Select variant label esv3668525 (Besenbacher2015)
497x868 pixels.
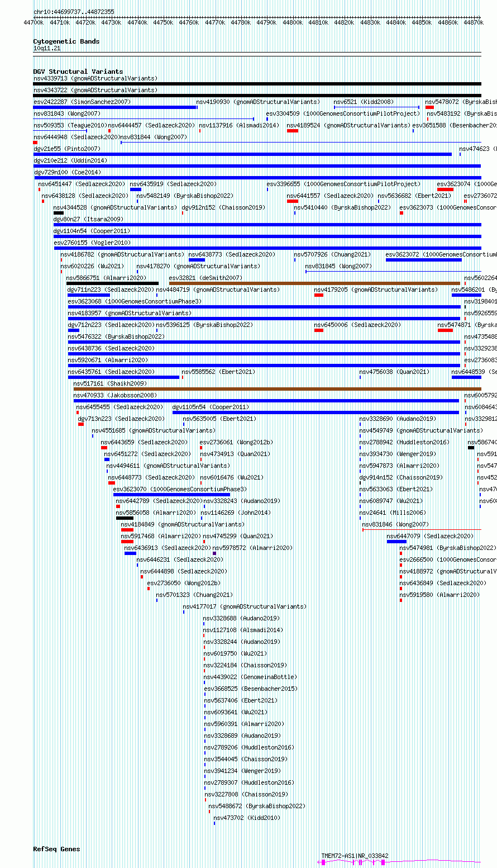250,689
